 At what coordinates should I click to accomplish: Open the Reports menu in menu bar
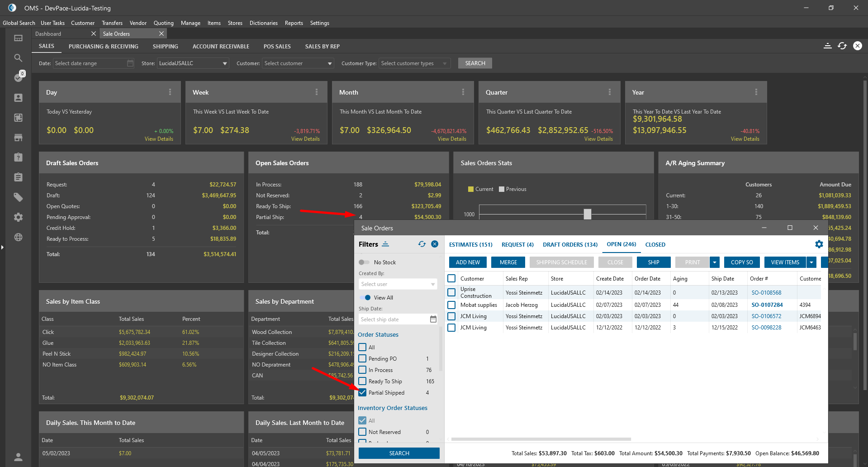[294, 23]
